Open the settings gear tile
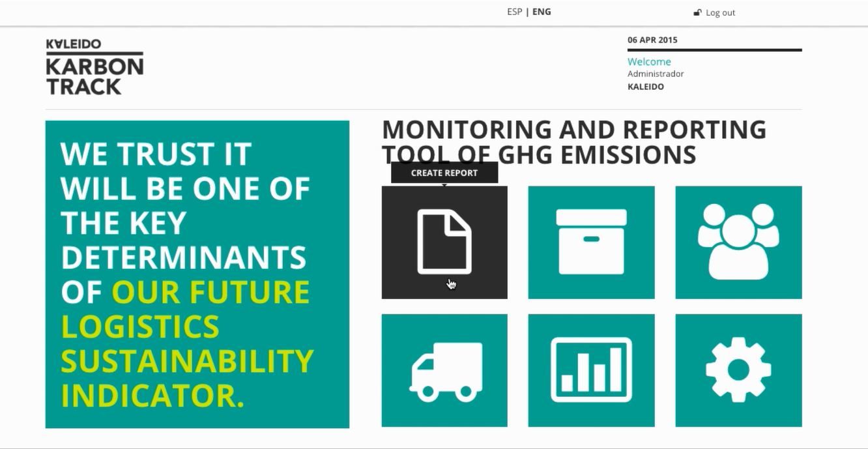868x449 pixels. coord(738,370)
